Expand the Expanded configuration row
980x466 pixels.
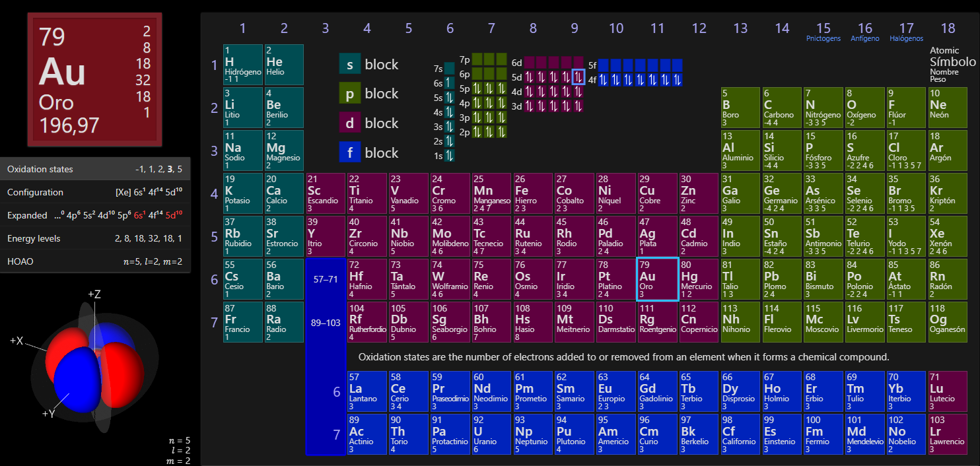[x=95, y=215]
